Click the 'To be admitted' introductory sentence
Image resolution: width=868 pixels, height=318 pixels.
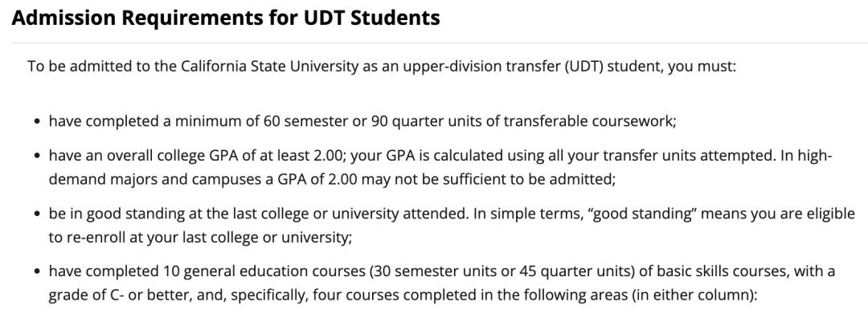pyautogui.click(x=382, y=67)
